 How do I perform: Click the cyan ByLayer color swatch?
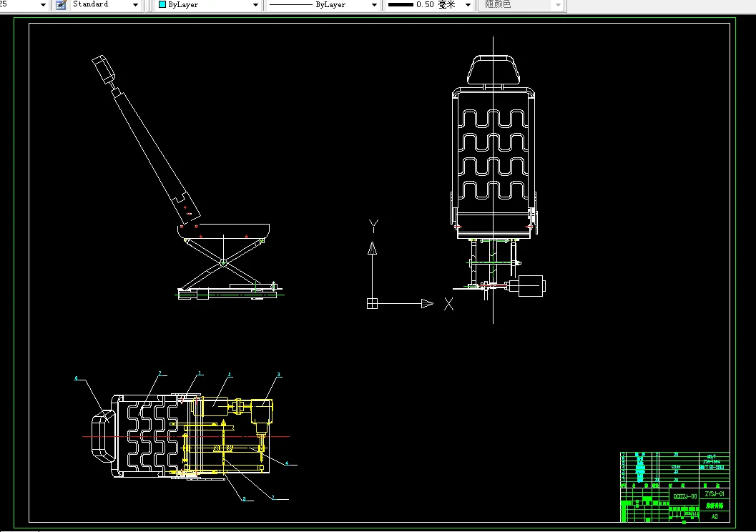(x=162, y=4)
